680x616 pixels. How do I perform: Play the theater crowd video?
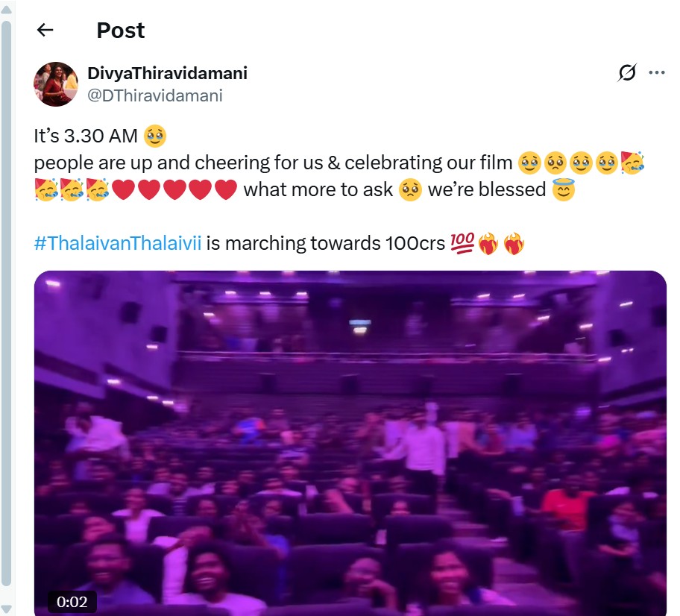(350, 443)
